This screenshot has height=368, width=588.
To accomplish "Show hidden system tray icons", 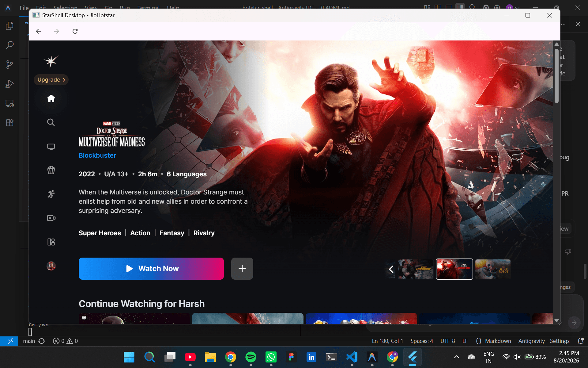I will click(457, 357).
